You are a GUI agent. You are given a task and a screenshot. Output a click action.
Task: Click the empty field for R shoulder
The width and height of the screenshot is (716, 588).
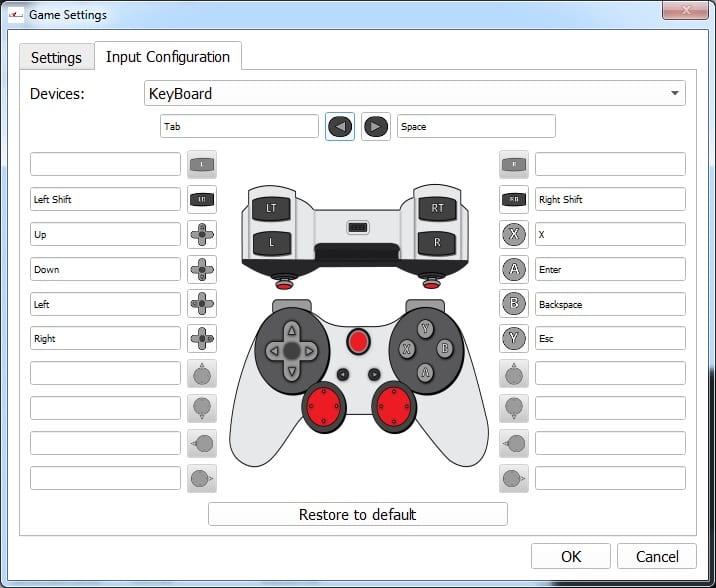(610, 164)
